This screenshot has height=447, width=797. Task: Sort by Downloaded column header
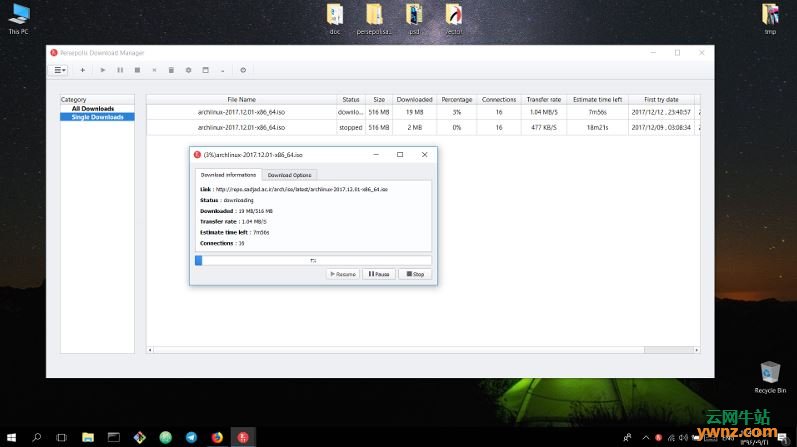(x=414, y=100)
